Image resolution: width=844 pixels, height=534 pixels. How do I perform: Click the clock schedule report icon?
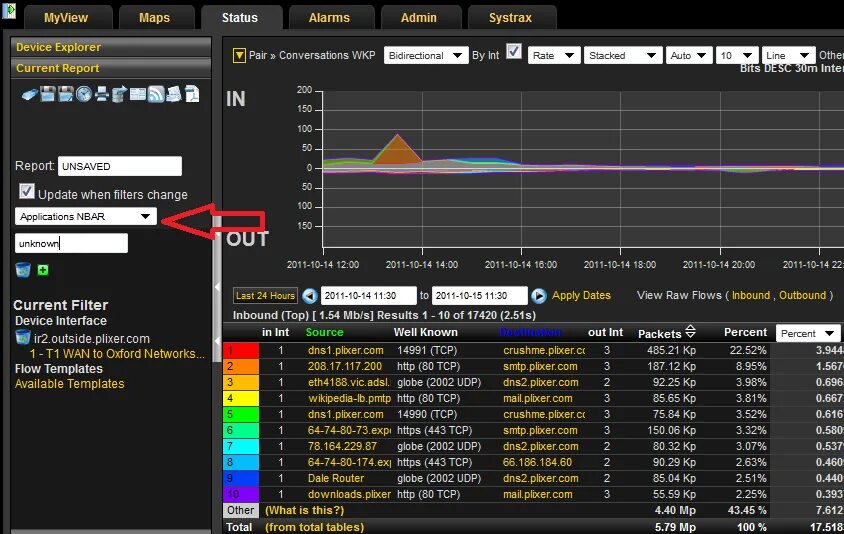(83, 94)
